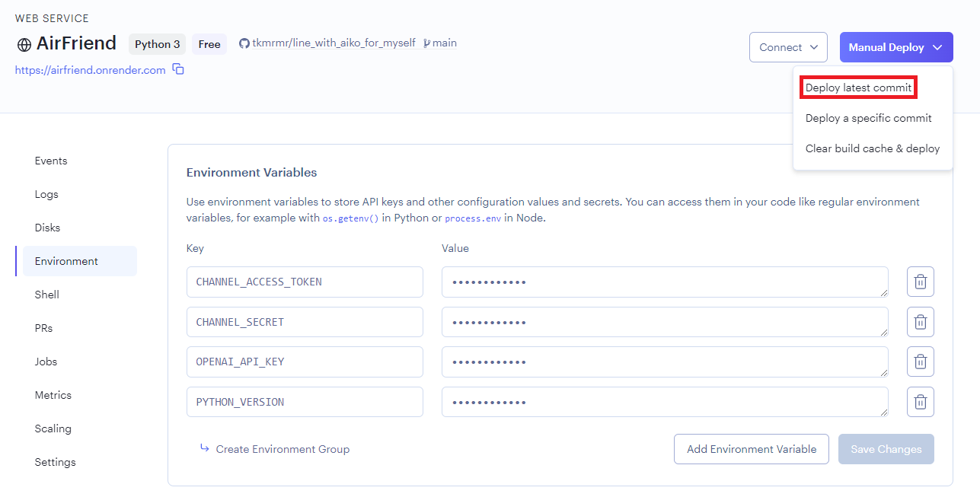This screenshot has width=980, height=497.
Task: Click the branch icon beside main
Action: (426, 43)
